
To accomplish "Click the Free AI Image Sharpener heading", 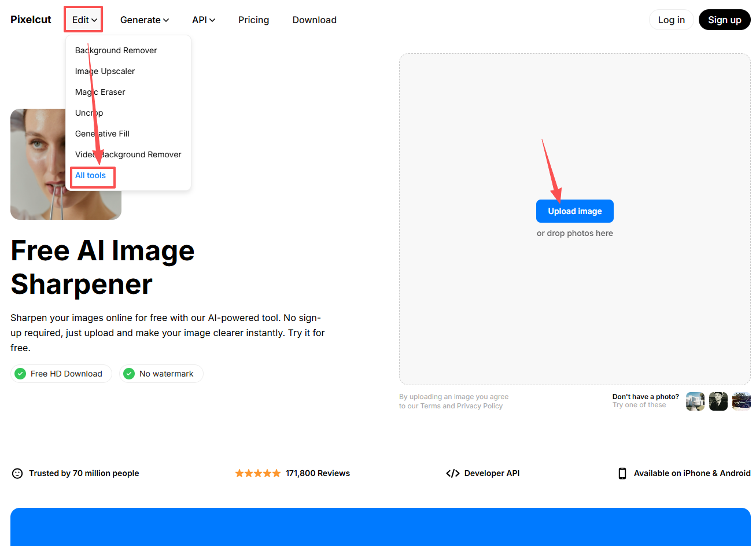I will [103, 267].
